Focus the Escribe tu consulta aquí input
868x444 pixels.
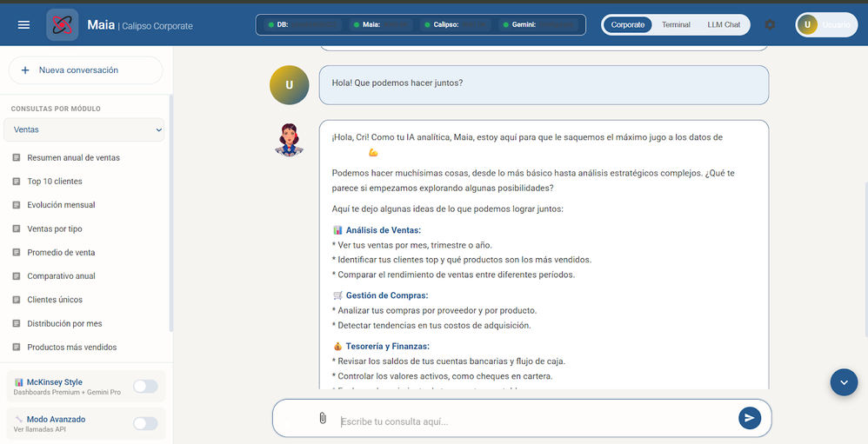[534, 421]
